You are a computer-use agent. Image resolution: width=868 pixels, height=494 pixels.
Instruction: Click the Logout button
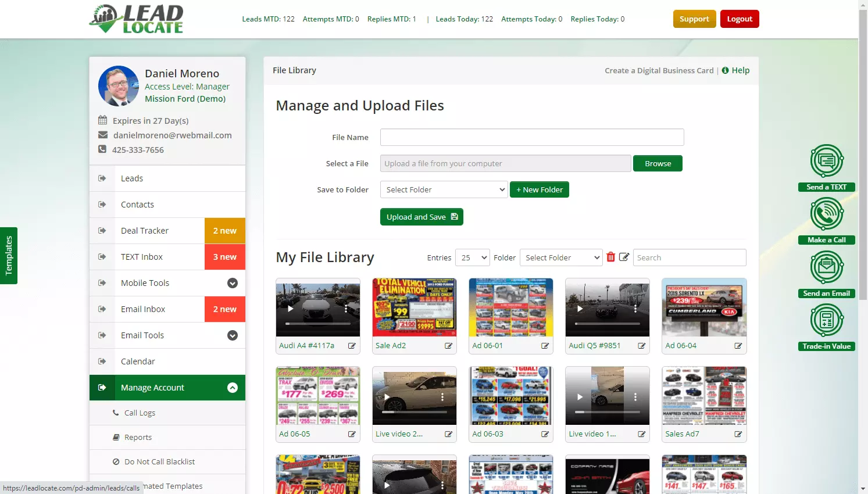[x=740, y=19]
